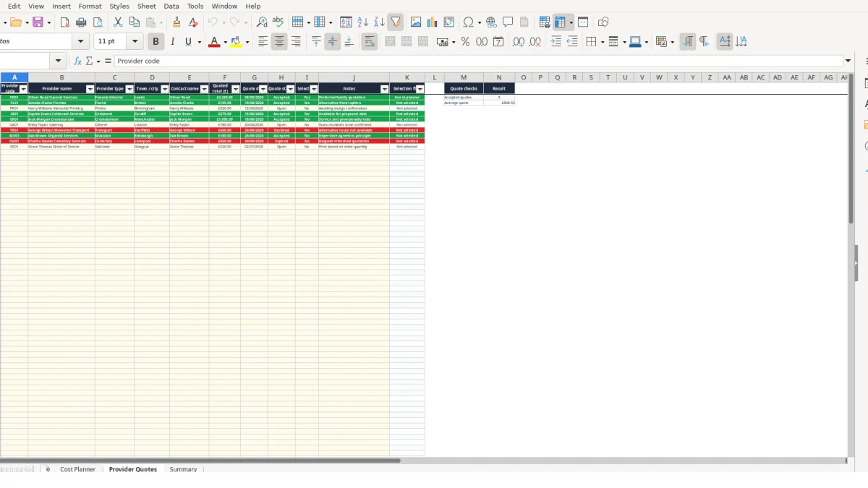Click the formula input line showing Provider code

pyautogui.click(x=479, y=61)
